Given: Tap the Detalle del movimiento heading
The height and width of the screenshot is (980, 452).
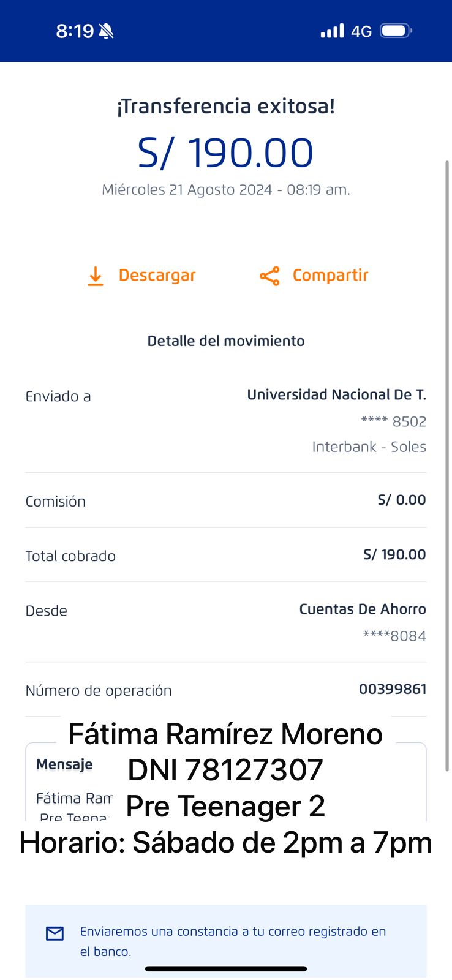Looking at the screenshot, I should tap(226, 341).
